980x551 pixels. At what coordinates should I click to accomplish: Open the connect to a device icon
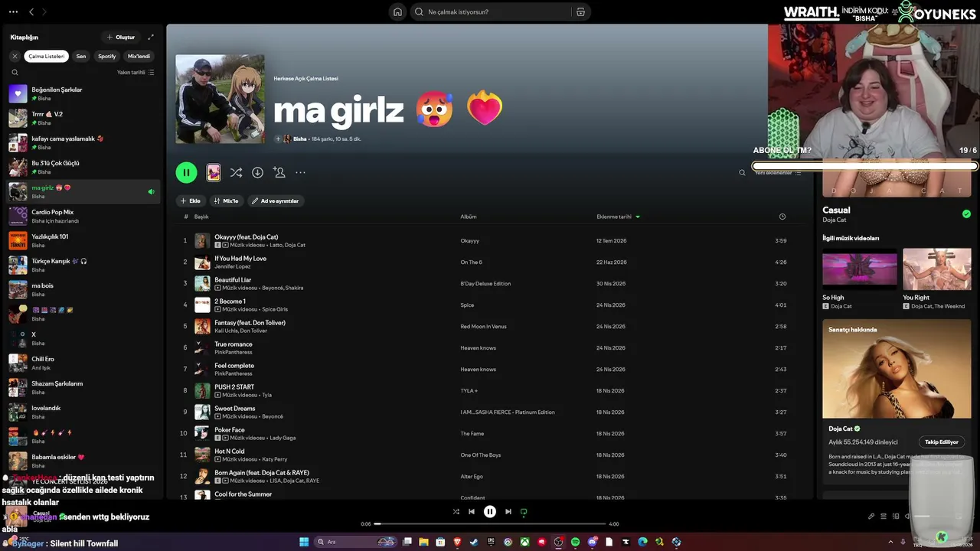click(896, 517)
